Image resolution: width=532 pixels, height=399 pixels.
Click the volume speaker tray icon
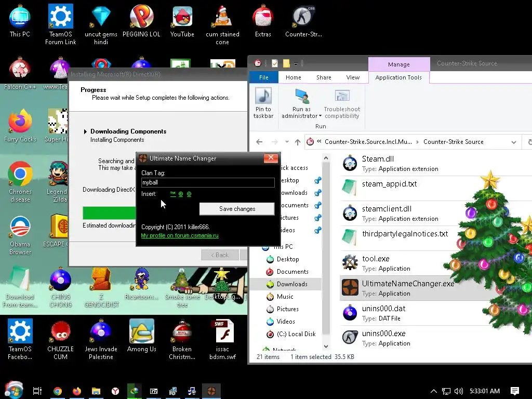459,391
